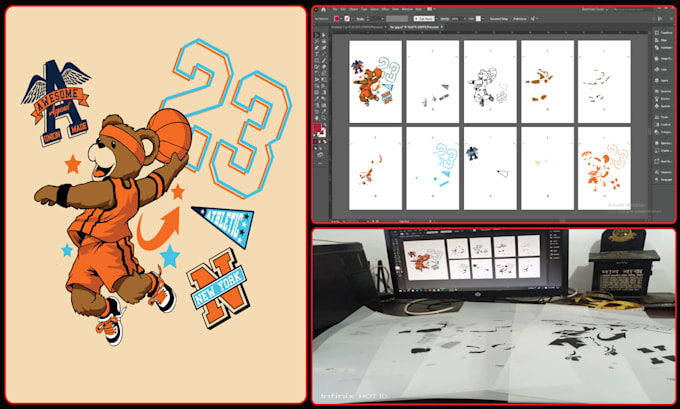Select the Zoom tool

324,118
